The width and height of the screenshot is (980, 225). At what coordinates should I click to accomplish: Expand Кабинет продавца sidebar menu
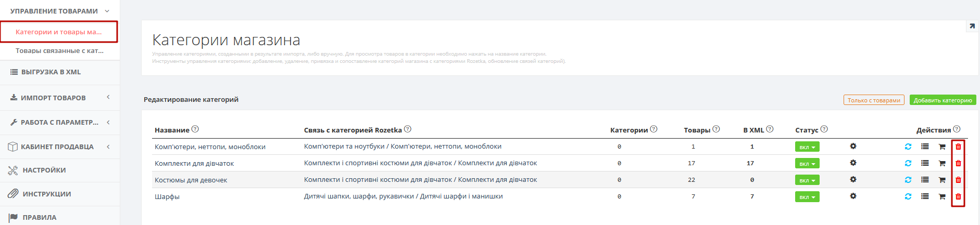click(60, 147)
